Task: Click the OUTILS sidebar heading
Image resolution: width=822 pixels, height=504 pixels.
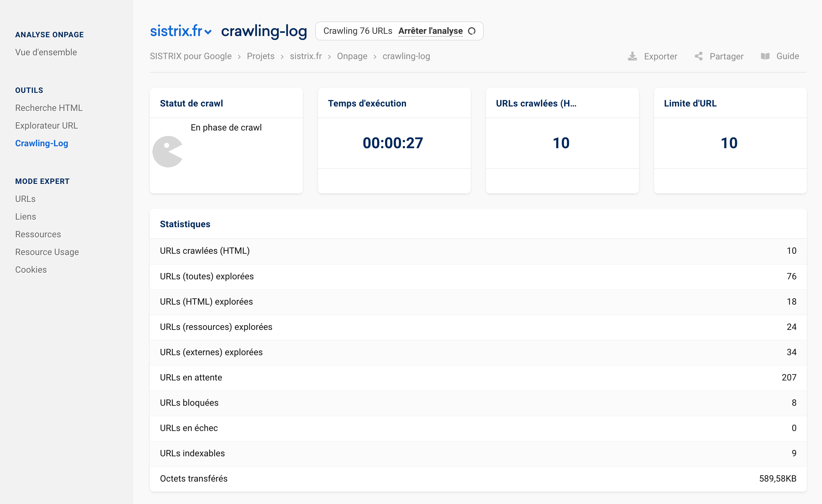Action: pyautogui.click(x=29, y=90)
